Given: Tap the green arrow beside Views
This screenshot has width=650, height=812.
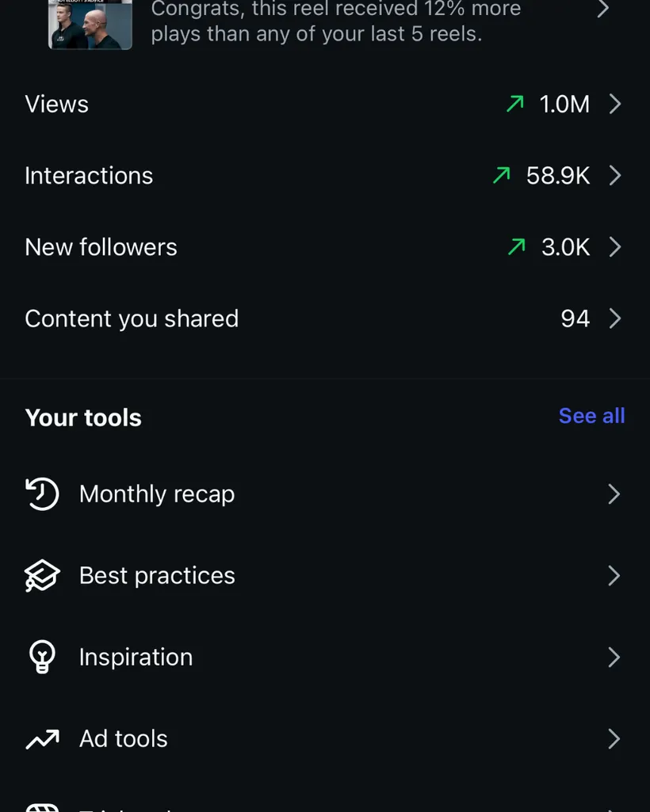Looking at the screenshot, I should click(514, 104).
